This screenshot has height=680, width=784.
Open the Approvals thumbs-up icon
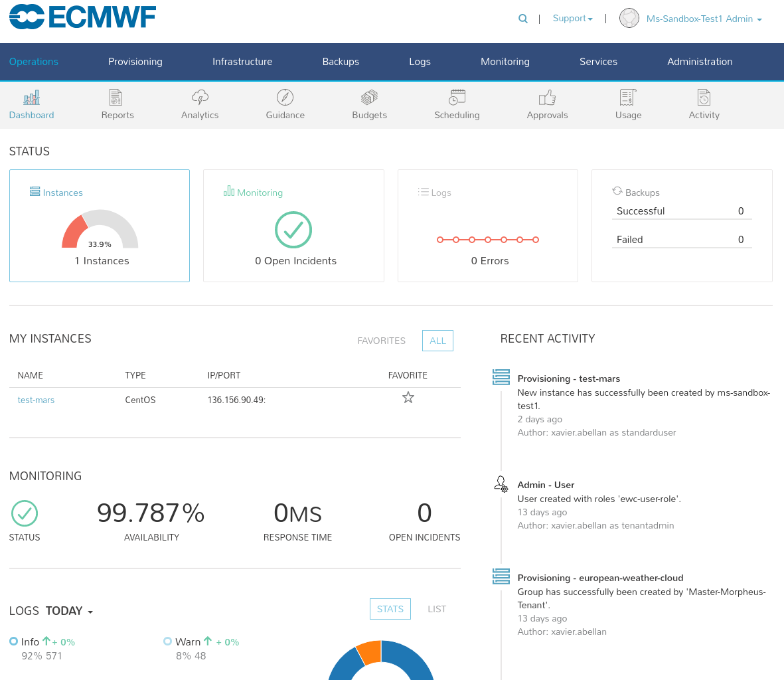[547, 98]
